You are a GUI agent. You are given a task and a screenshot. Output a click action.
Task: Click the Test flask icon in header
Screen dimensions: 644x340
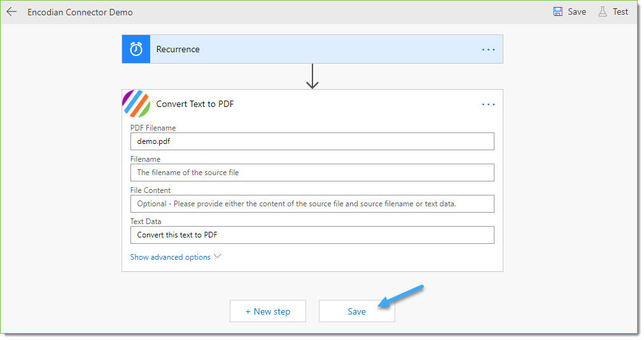tap(602, 11)
